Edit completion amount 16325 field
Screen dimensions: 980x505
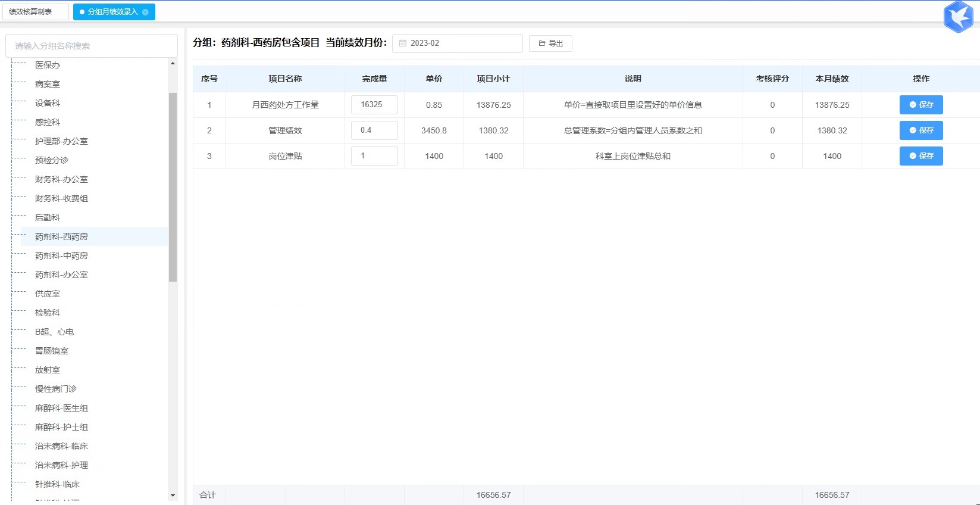point(374,105)
